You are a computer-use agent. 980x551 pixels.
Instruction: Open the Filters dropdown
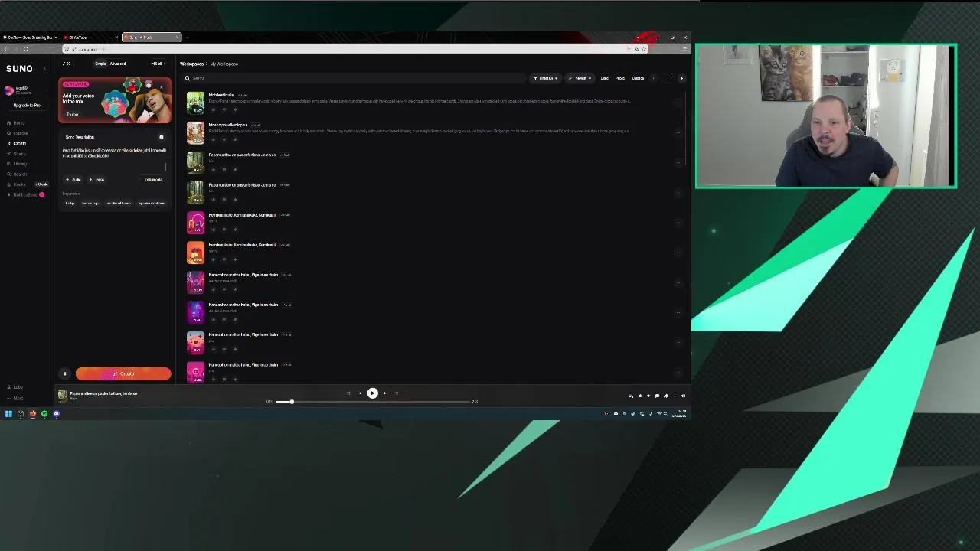546,78
